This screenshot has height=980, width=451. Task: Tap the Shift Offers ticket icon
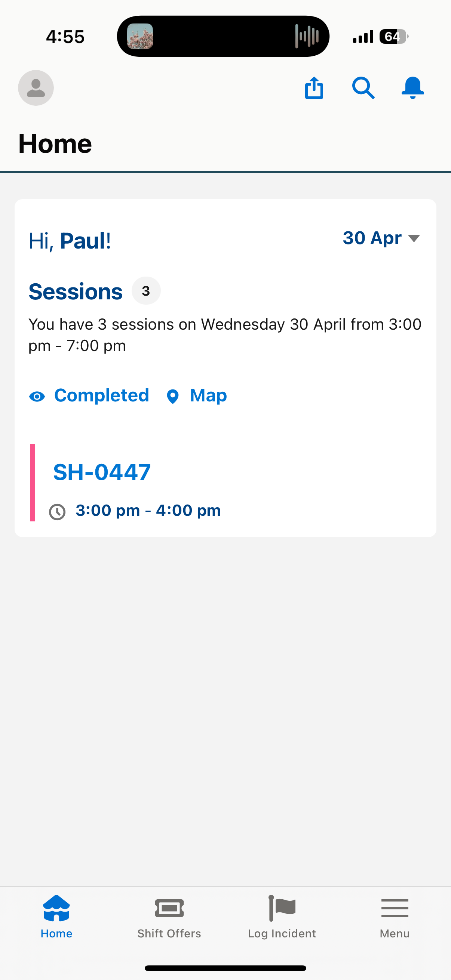(169, 909)
